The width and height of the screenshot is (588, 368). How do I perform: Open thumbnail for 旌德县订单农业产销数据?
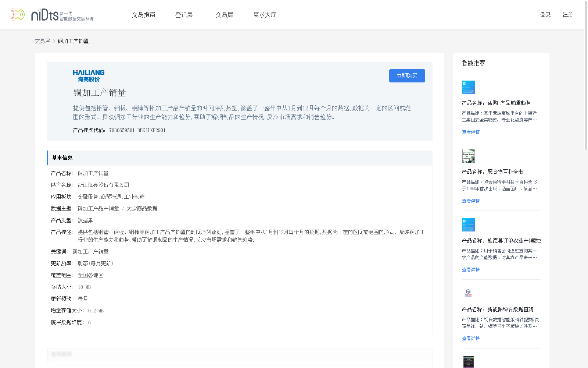point(469,225)
